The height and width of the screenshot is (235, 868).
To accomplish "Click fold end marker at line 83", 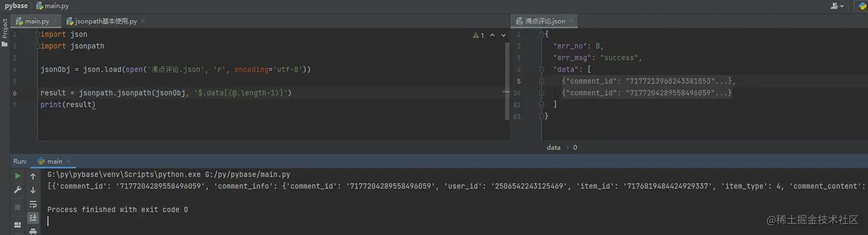I will tap(541, 116).
